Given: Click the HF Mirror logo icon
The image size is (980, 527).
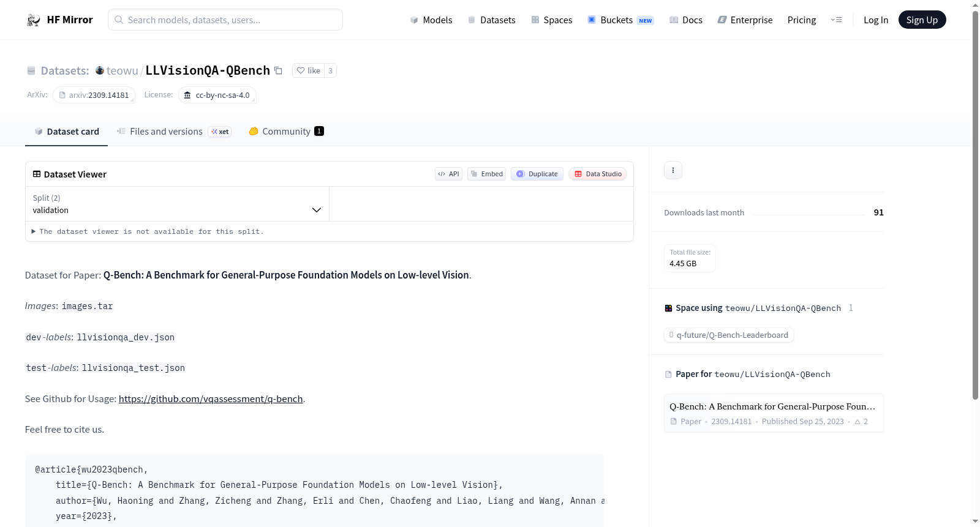Looking at the screenshot, I should [34, 20].
